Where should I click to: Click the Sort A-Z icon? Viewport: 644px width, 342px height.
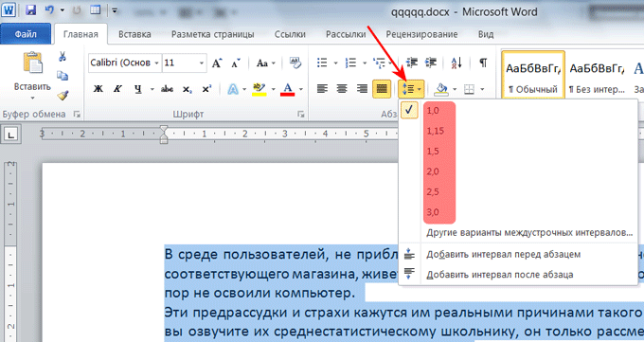pyautogui.click(x=456, y=63)
